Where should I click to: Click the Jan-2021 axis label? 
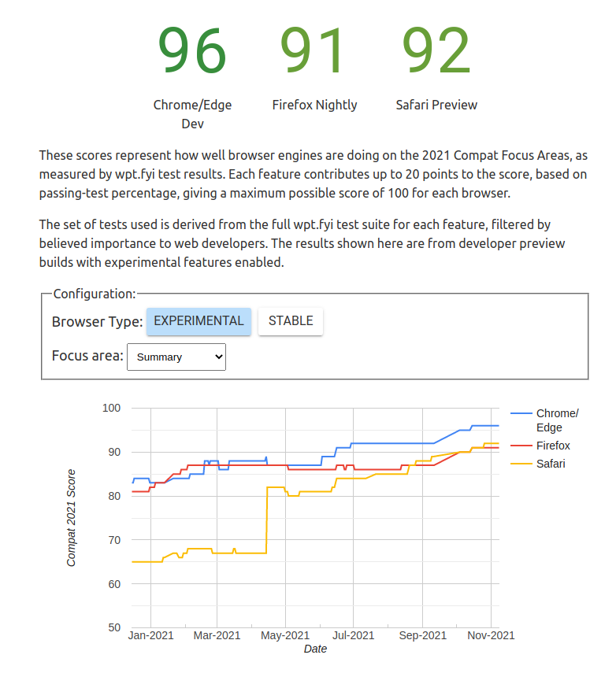(150, 635)
